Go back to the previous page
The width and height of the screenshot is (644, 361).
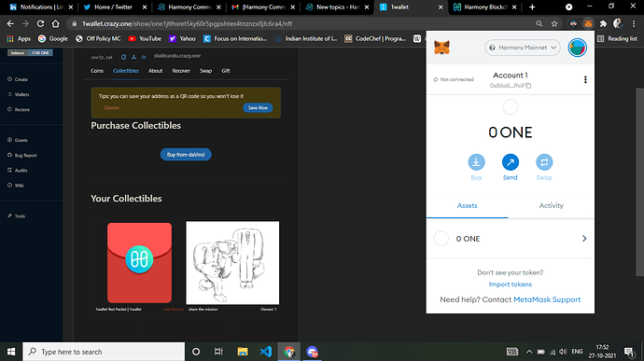point(10,24)
